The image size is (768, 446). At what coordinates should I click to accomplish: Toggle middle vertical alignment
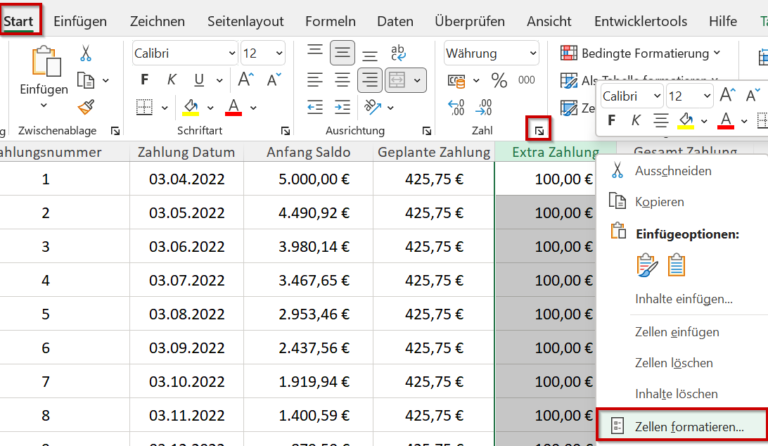(342, 53)
